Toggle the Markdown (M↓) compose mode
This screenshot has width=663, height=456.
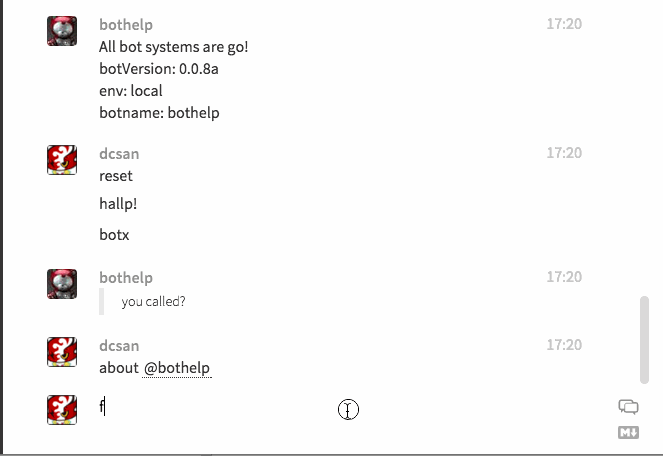pyautogui.click(x=628, y=433)
